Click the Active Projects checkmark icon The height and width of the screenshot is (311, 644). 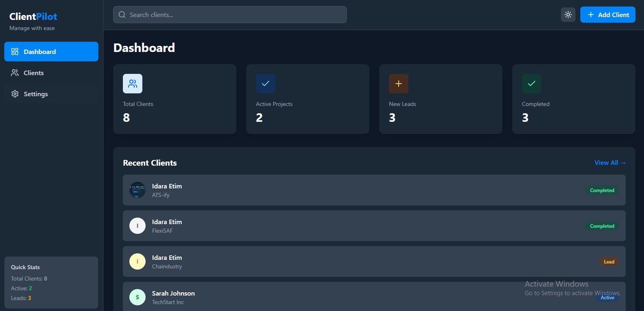[x=266, y=84]
